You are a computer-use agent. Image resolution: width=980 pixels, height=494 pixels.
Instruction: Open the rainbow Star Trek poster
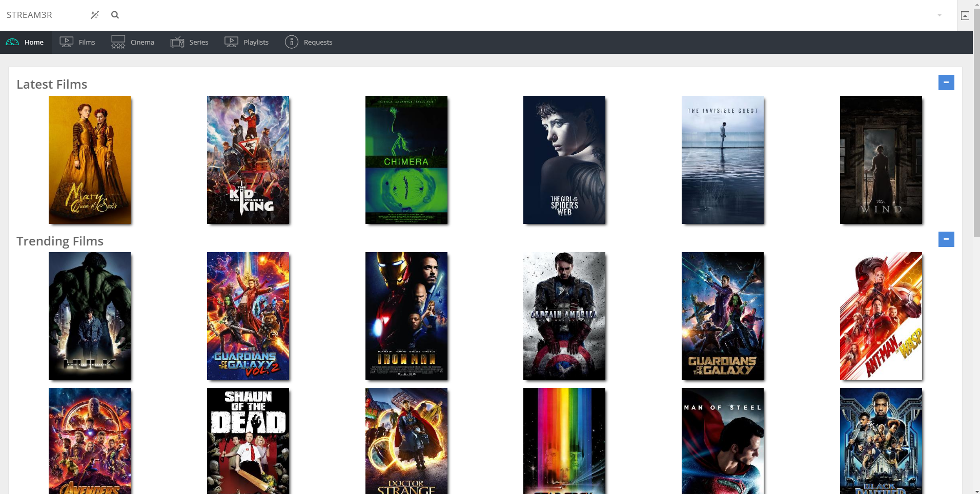(x=564, y=441)
